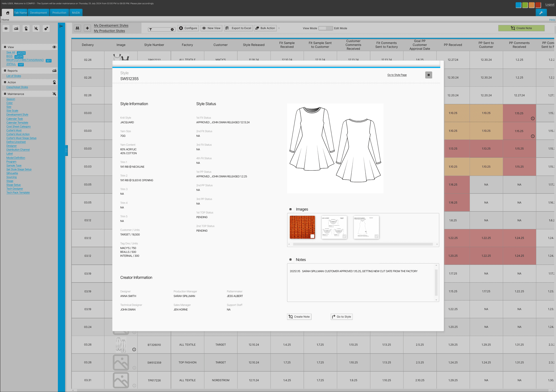Check the orange knit swatch image checkbox
The width and height of the screenshot is (556, 392).
[x=312, y=236]
